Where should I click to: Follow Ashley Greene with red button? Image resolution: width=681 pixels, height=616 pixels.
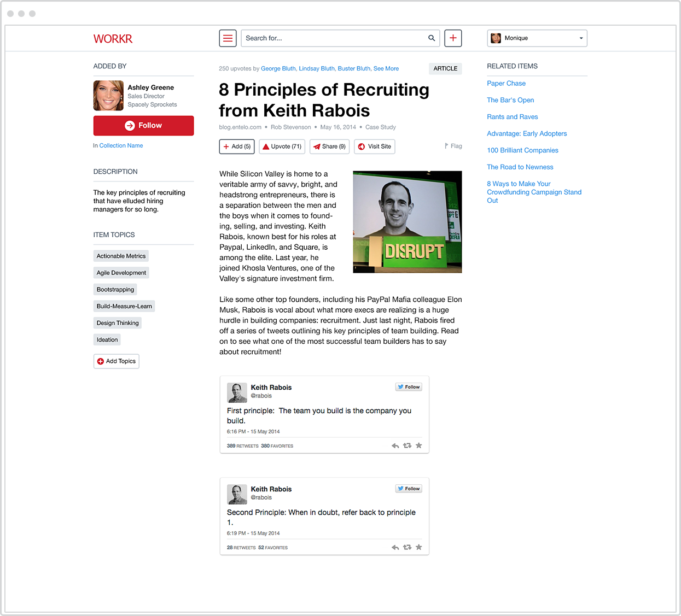coord(143,126)
